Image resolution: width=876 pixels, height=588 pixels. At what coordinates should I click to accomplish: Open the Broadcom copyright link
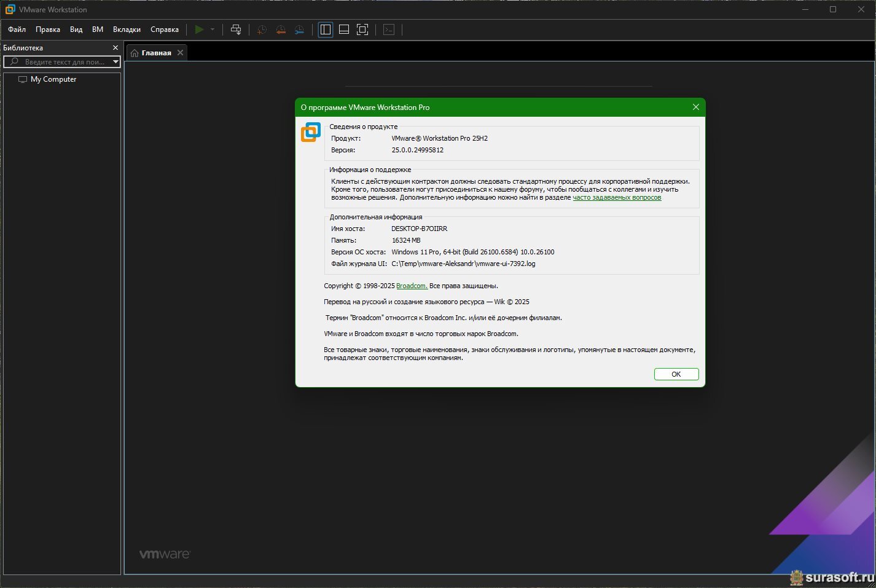click(412, 286)
